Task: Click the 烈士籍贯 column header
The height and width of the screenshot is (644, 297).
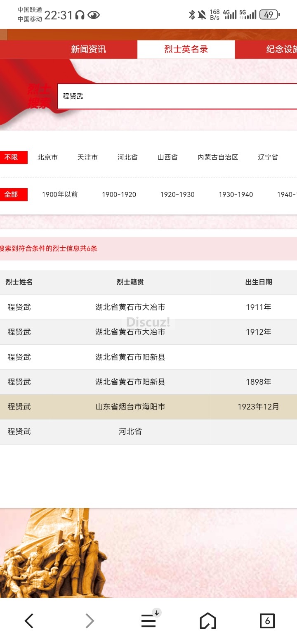Action: [x=130, y=282]
